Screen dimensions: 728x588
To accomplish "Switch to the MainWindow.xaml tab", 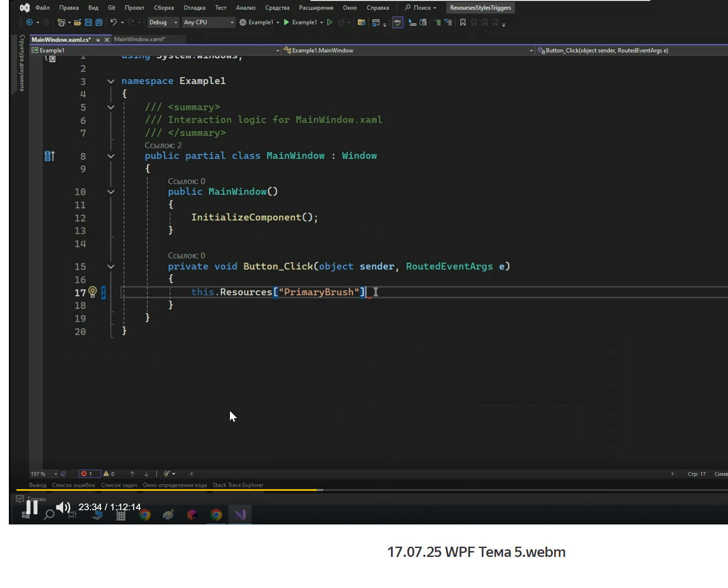I will (x=140, y=39).
